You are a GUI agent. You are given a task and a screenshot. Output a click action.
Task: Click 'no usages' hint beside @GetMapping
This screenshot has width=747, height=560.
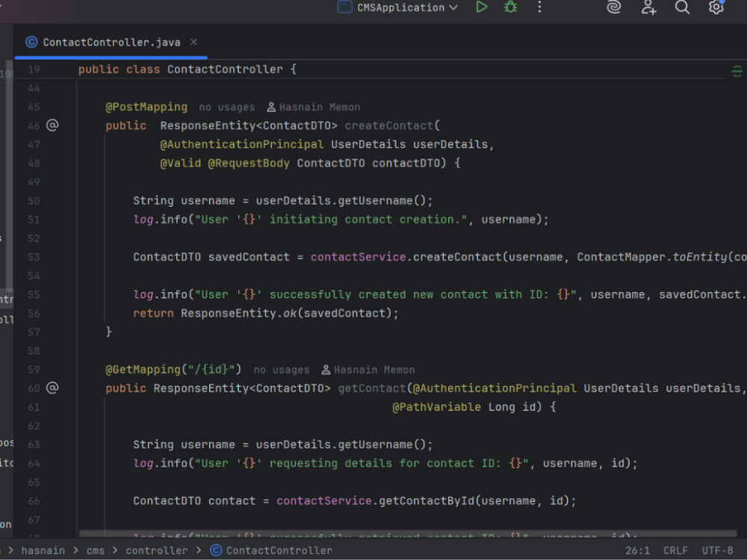pos(282,370)
